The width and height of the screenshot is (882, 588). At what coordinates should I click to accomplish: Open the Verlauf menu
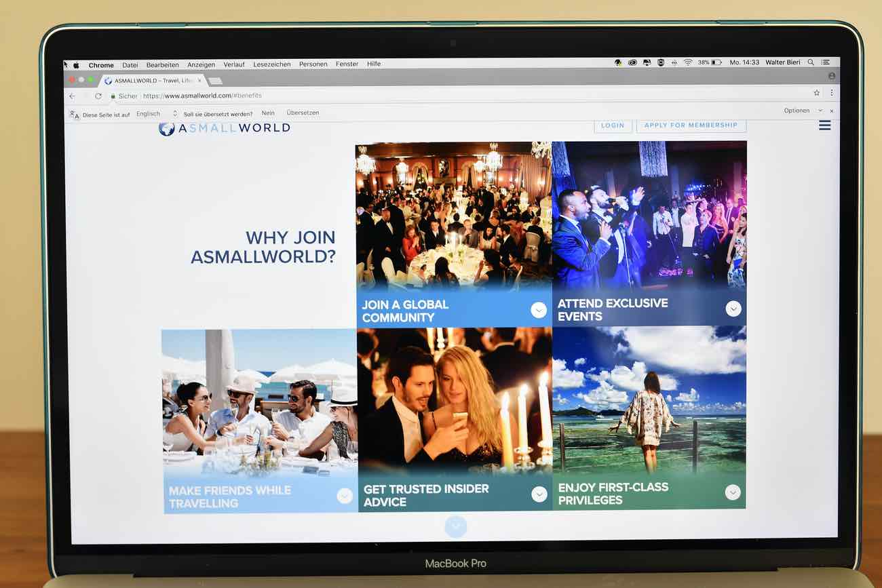[234, 64]
